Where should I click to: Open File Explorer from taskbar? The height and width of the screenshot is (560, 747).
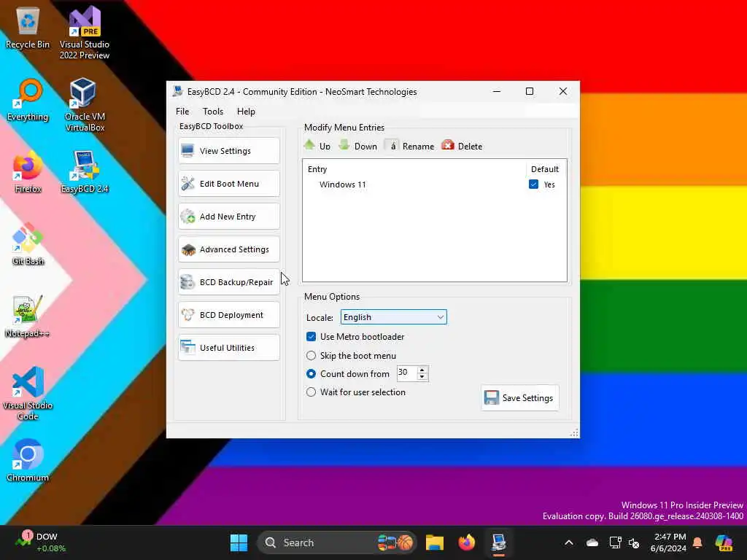[x=435, y=542]
